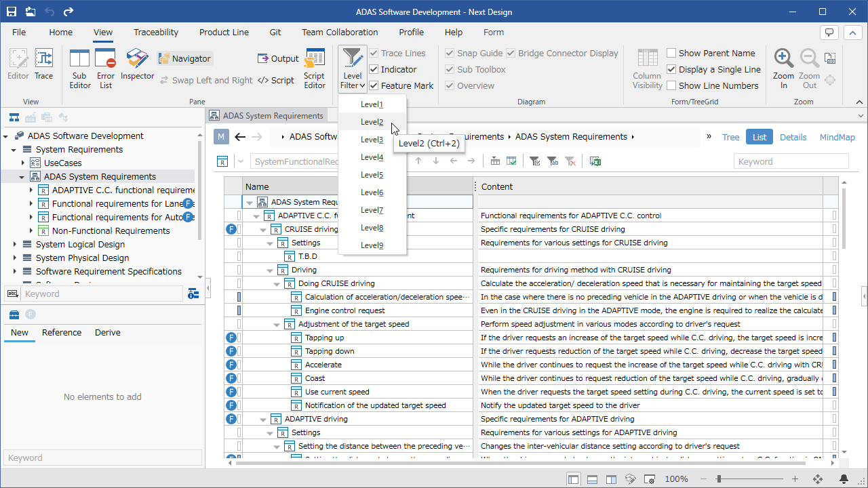Switch to the Details view
Viewport: 868px width, 488px height.
[x=793, y=137]
